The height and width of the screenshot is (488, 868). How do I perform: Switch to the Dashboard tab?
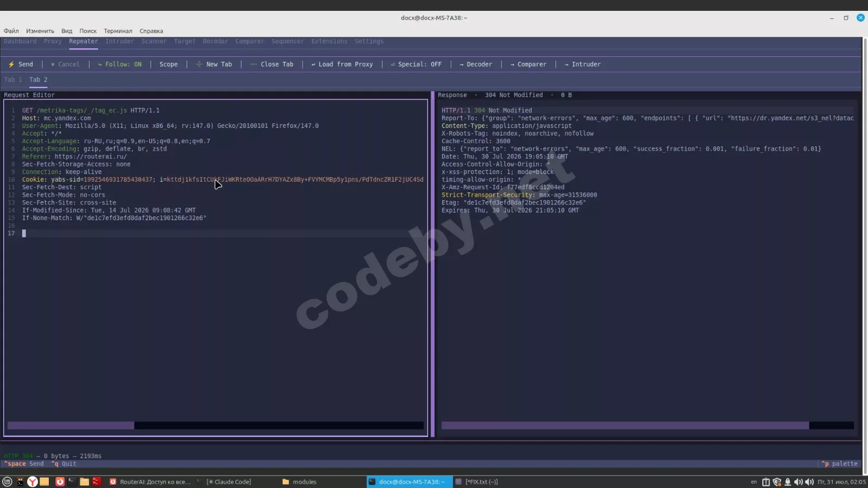click(x=20, y=41)
